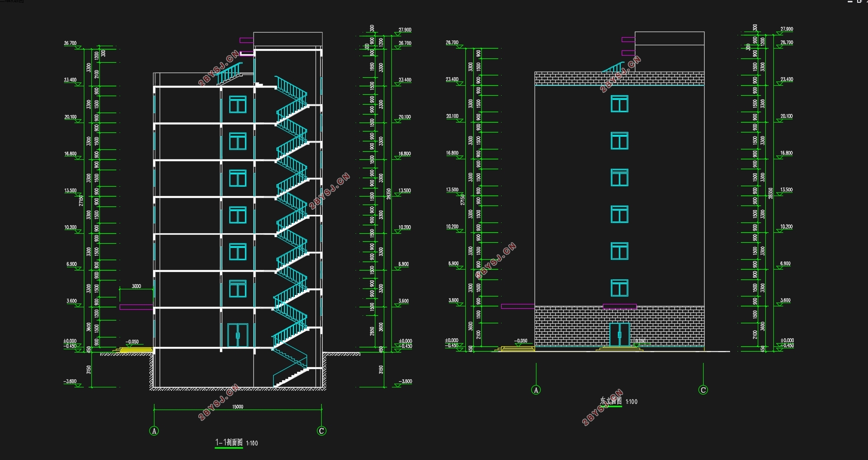Select the magenta canopy left of section building
Viewport: 868px width, 460px height.
click(x=136, y=307)
